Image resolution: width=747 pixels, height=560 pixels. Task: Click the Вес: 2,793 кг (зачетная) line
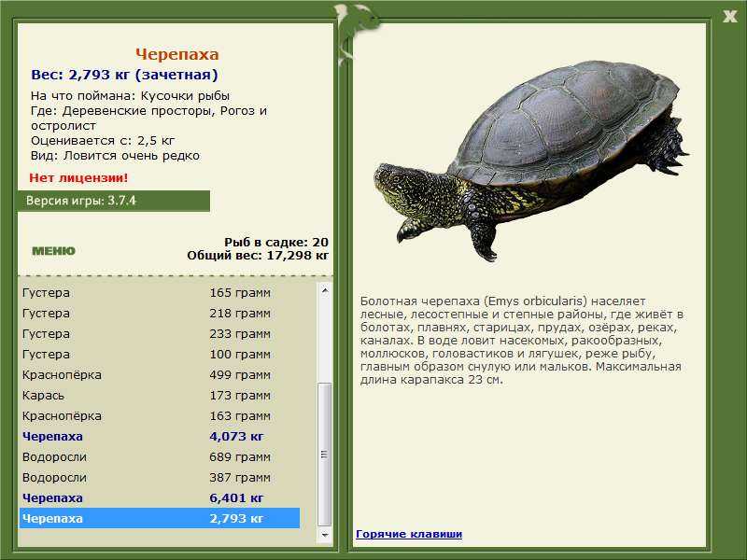[x=124, y=75]
